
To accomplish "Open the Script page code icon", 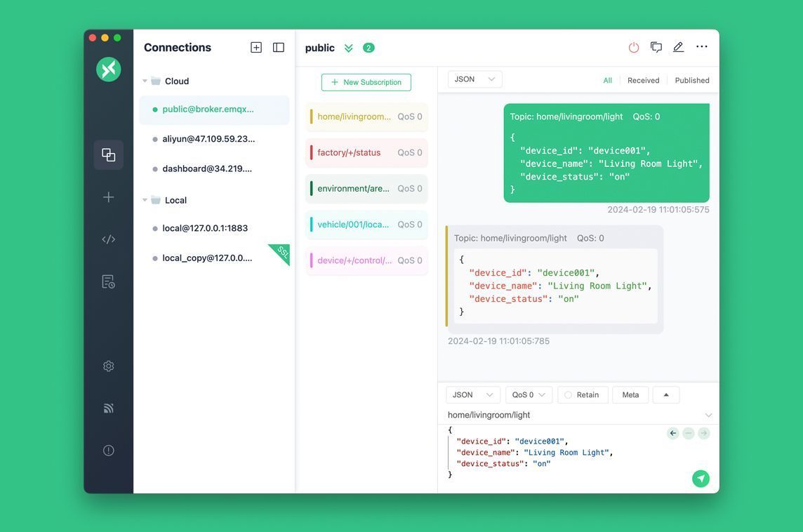I will (109, 239).
